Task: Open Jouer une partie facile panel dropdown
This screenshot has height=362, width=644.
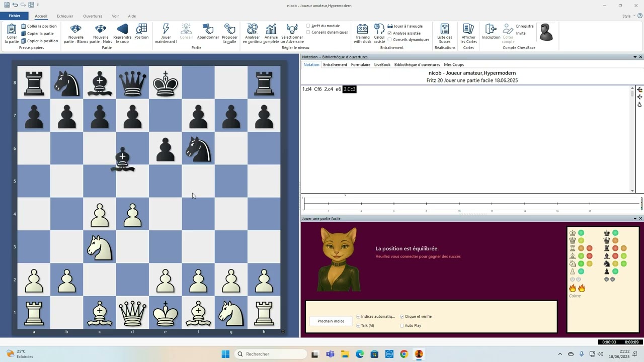Action: [x=635, y=219]
